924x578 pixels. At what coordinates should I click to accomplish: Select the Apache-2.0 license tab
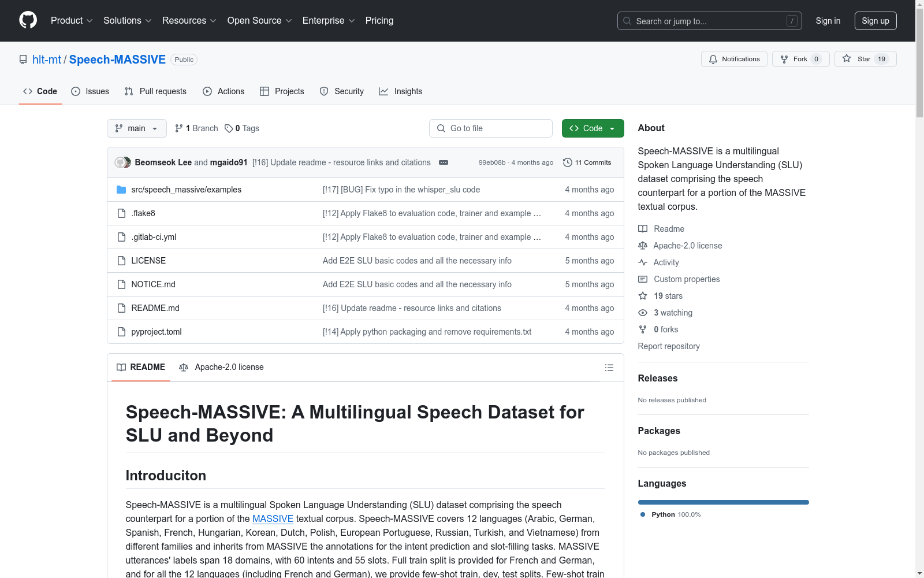pyautogui.click(x=221, y=367)
